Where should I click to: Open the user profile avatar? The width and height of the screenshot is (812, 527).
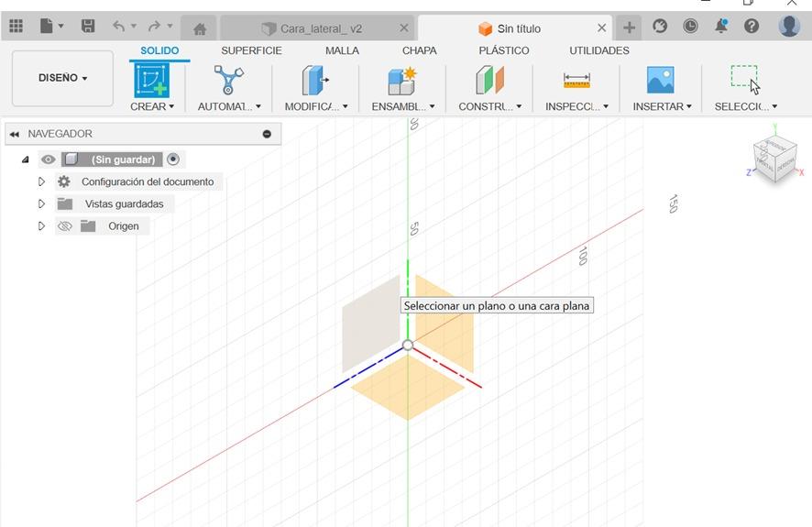[x=789, y=26]
